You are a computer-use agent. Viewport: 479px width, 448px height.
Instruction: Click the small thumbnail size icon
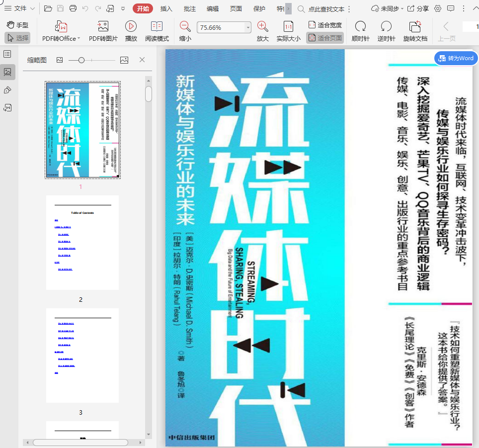[60, 60]
